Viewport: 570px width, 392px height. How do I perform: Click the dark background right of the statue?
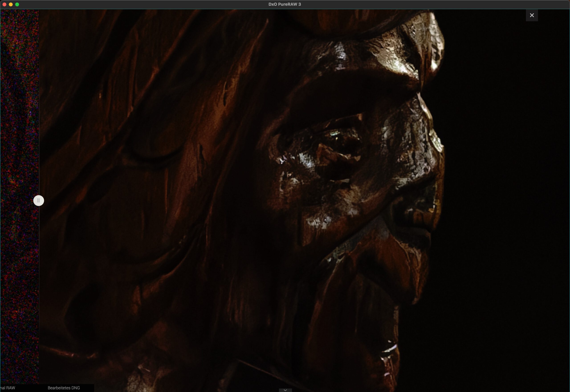504,197
